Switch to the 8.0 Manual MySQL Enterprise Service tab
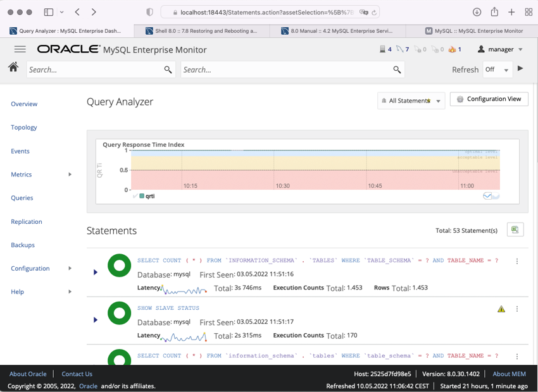This screenshot has width=538, height=392. coord(337,31)
